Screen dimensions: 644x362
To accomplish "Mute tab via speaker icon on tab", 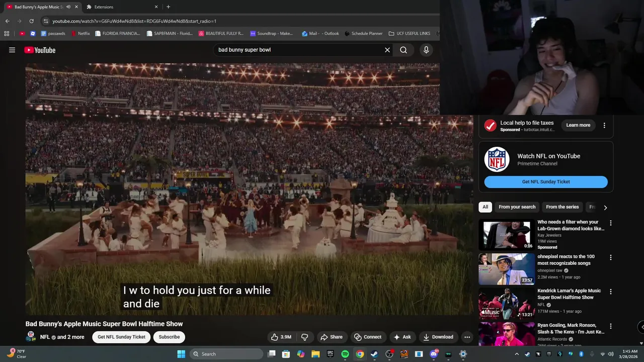I will [68, 7].
